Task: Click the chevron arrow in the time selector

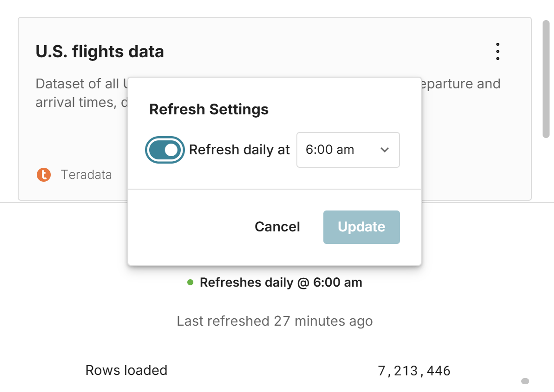Action: pyautogui.click(x=384, y=150)
